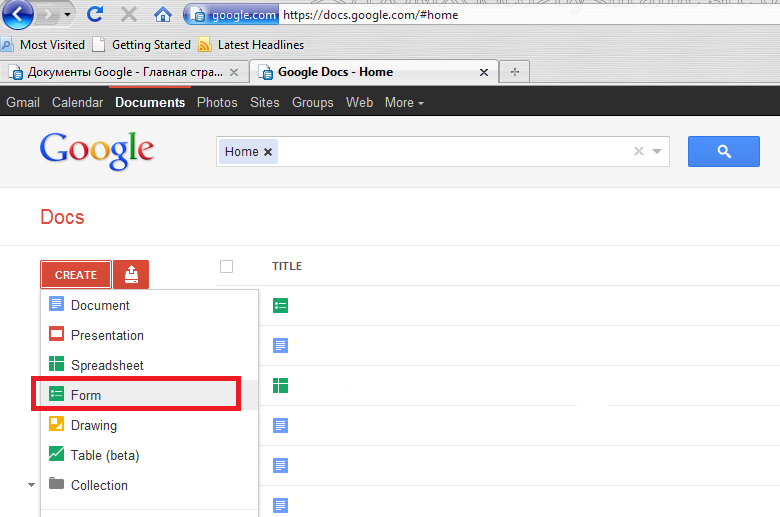Open Photos from the top bar
This screenshot has width=780, height=517.
[x=217, y=103]
